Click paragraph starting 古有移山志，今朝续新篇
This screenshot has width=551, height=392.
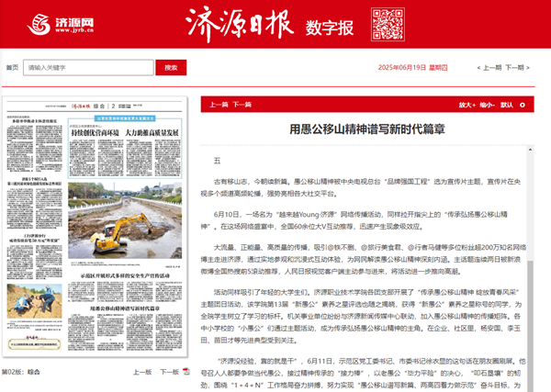pyautogui.click(x=361, y=187)
